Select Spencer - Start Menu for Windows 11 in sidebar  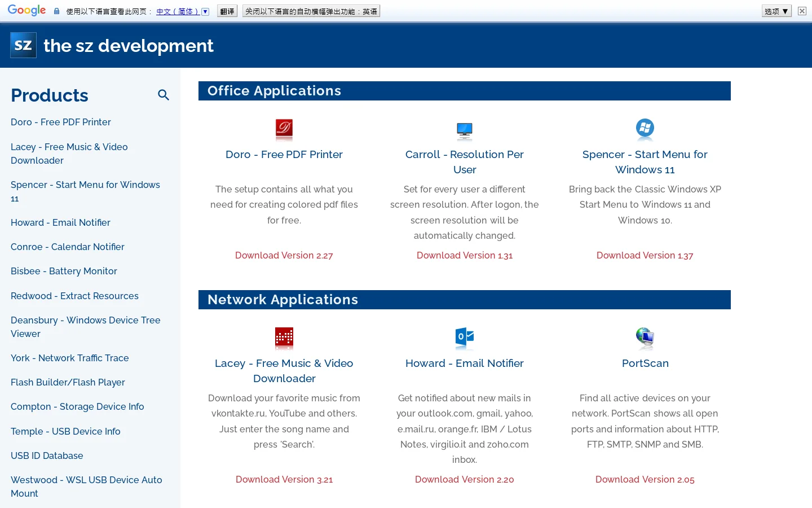85,191
